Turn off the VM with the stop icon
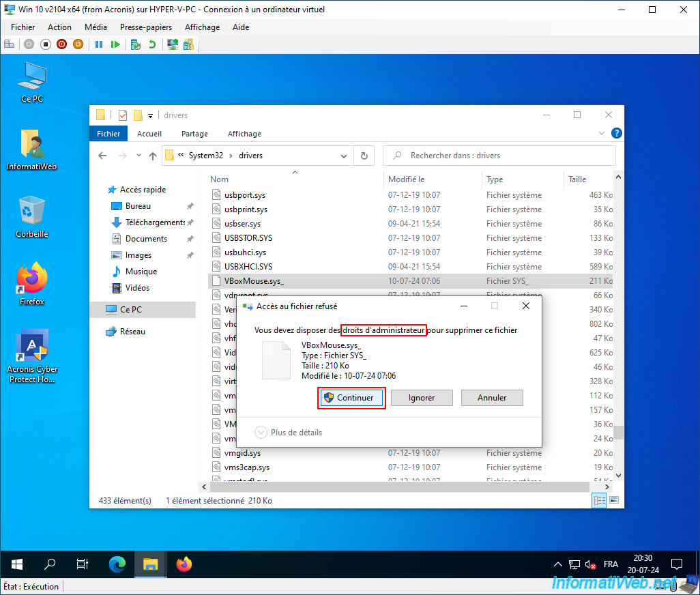 [x=46, y=44]
